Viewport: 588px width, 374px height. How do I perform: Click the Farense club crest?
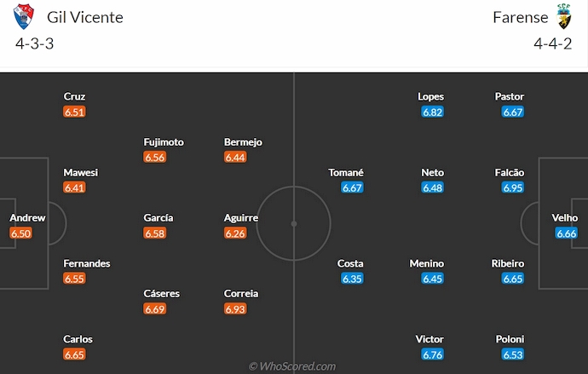[x=564, y=17]
